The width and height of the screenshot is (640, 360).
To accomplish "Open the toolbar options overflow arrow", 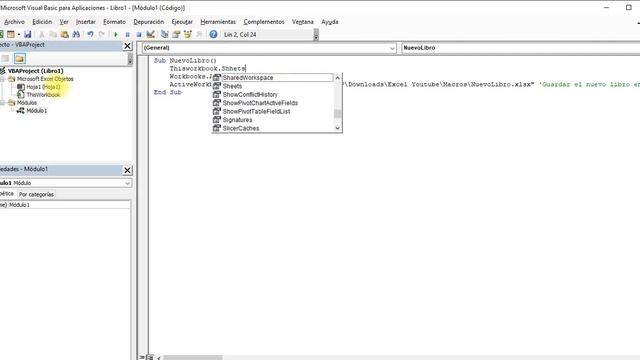I will click(x=316, y=36).
